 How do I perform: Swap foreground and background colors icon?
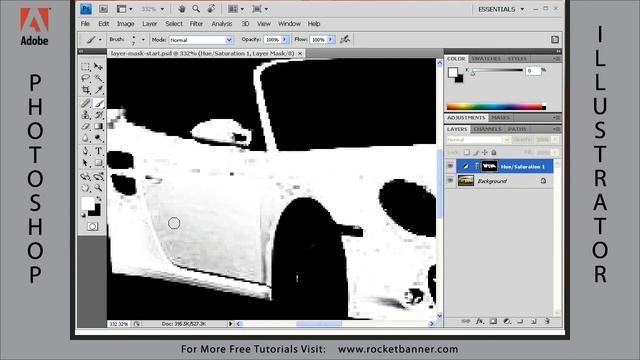tap(99, 199)
